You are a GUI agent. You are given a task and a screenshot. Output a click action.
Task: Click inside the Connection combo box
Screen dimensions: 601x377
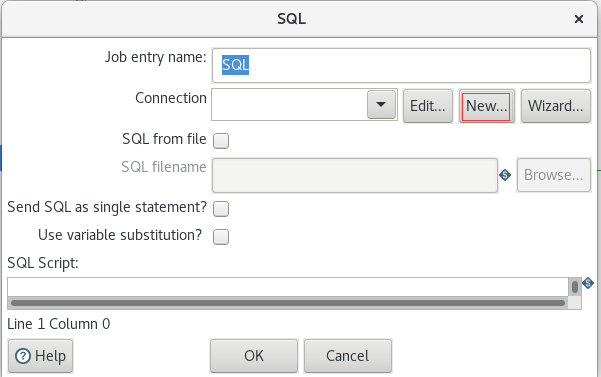(x=289, y=105)
